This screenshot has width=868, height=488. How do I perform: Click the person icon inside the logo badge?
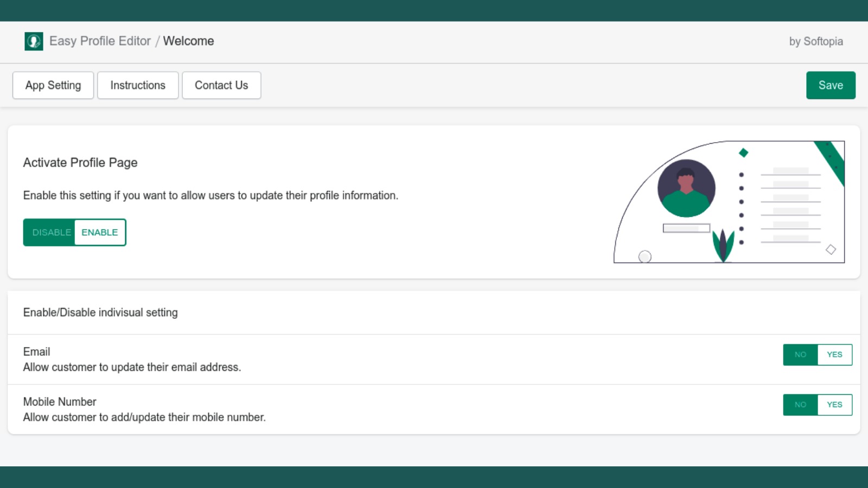(34, 41)
